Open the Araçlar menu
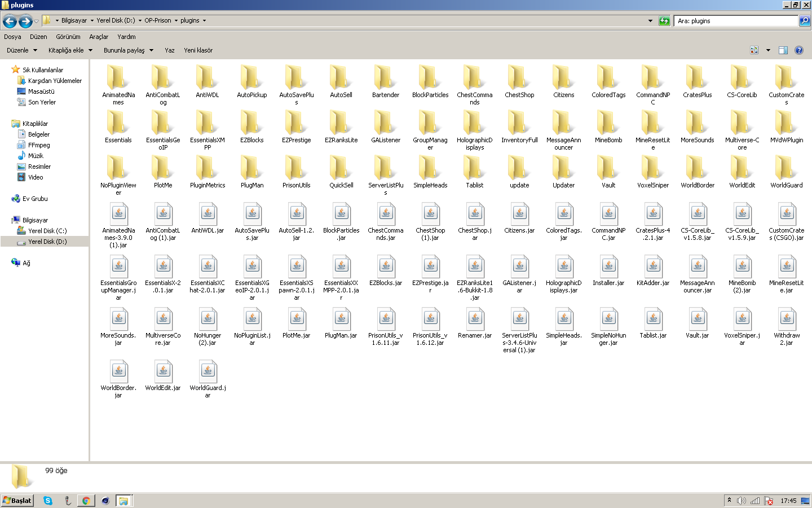The image size is (812, 508). tap(99, 37)
